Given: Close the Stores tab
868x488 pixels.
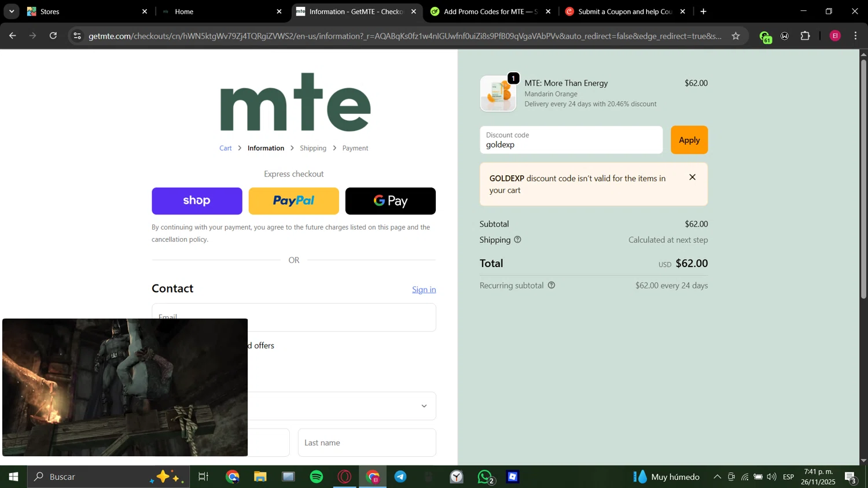Looking at the screenshot, I should coord(145,11).
